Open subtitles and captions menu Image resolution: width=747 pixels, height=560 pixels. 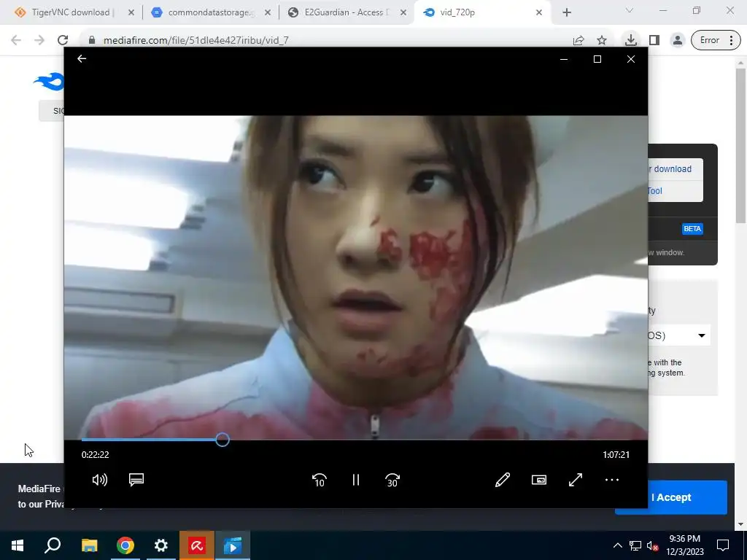point(136,480)
